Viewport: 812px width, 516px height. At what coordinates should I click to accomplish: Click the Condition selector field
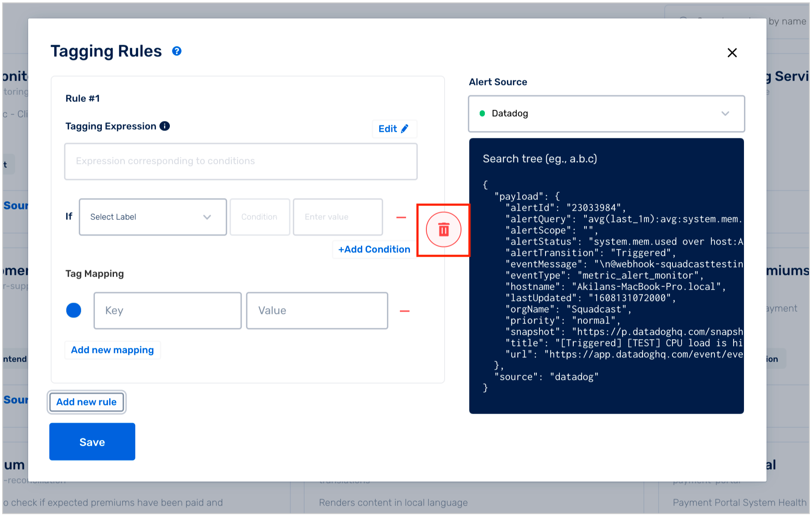(x=260, y=217)
